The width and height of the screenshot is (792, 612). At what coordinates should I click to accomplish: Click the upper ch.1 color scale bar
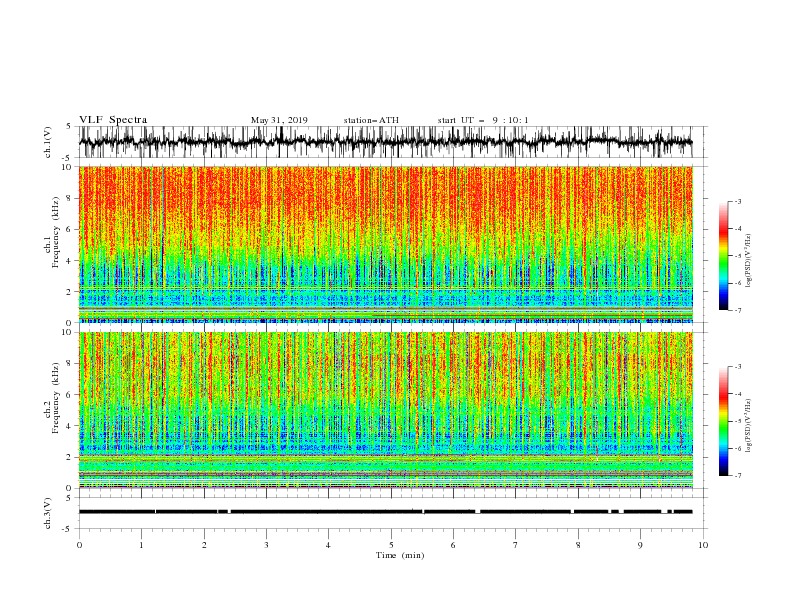(x=723, y=255)
